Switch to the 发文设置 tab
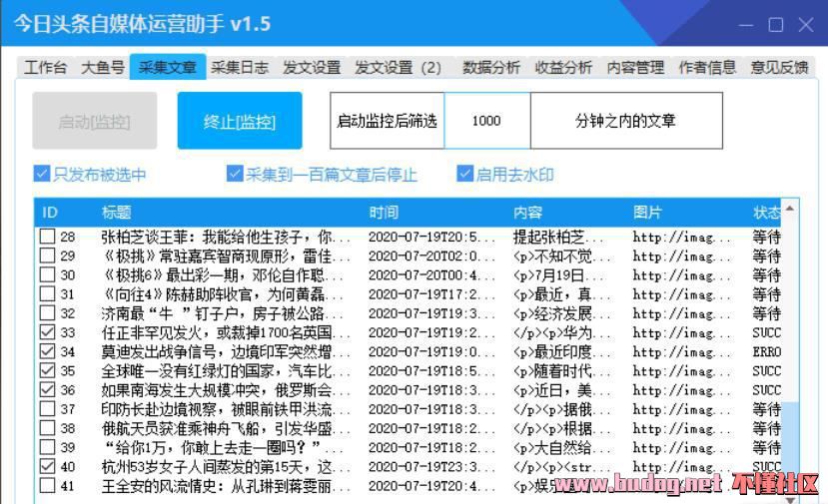The height and width of the screenshot is (504, 828). tap(312, 68)
